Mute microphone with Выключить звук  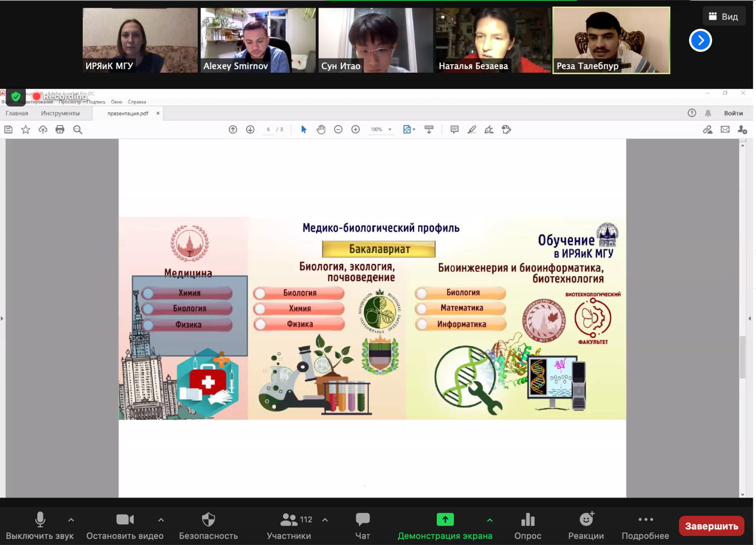pos(40,525)
